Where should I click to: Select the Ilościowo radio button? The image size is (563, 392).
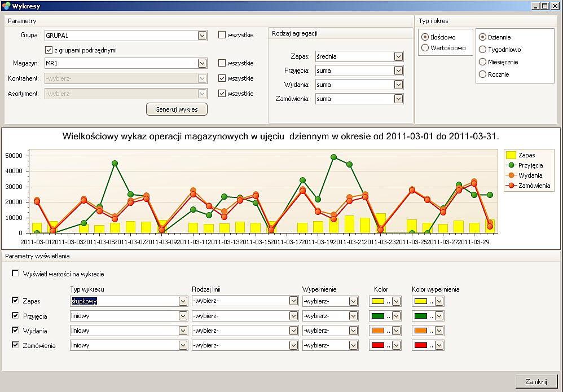[x=425, y=37]
